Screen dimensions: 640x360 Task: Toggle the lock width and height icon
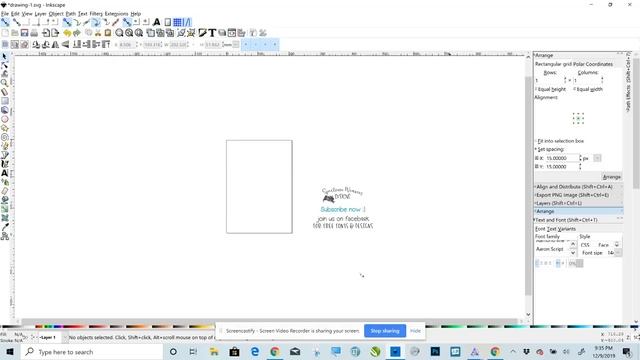pos(193,44)
